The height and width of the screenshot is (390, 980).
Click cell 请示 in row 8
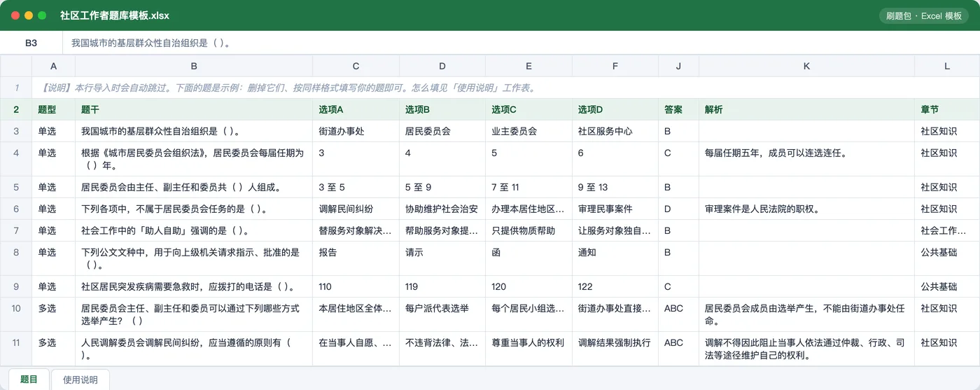tap(442, 258)
